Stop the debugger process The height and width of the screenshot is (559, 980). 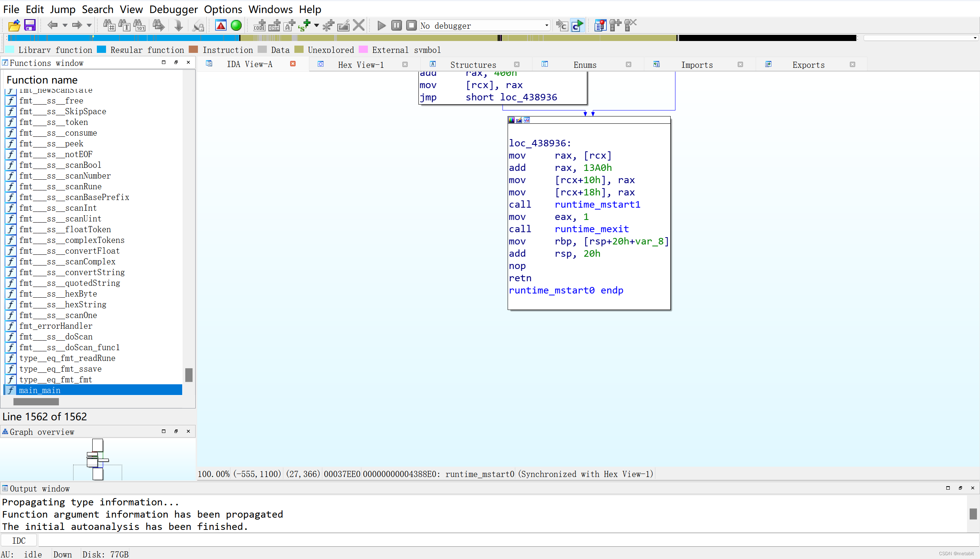click(411, 26)
